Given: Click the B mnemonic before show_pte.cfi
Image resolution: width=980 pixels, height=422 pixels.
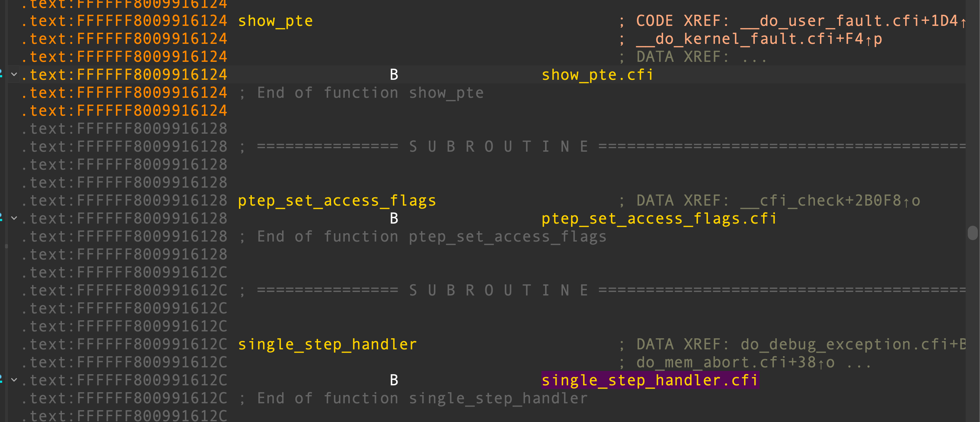Looking at the screenshot, I should tap(394, 75).
